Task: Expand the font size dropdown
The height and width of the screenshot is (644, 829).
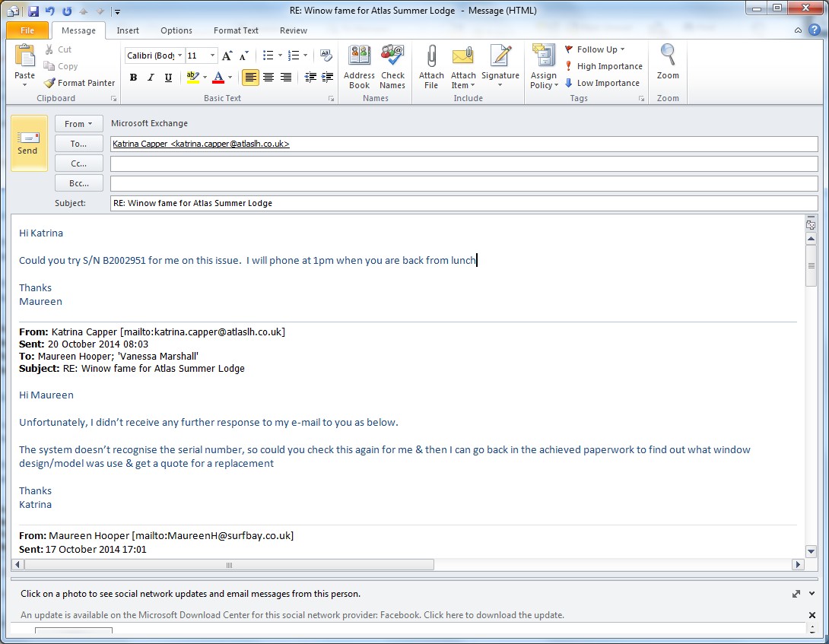Action: [x=212, y=56]
